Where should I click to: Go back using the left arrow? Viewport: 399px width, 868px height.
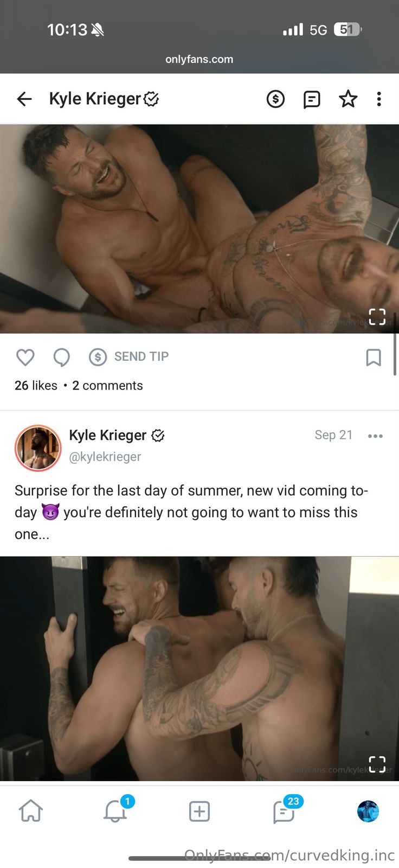[x=24, y=99]
